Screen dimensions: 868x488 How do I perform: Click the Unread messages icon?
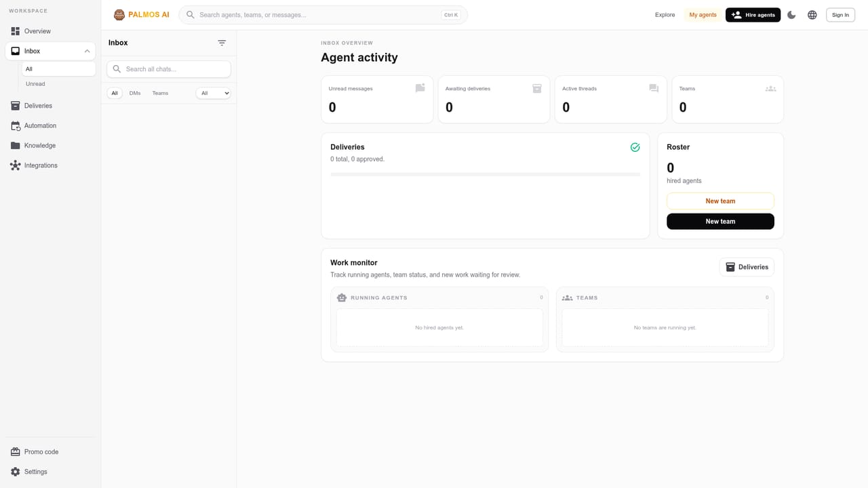coord(420,88)
